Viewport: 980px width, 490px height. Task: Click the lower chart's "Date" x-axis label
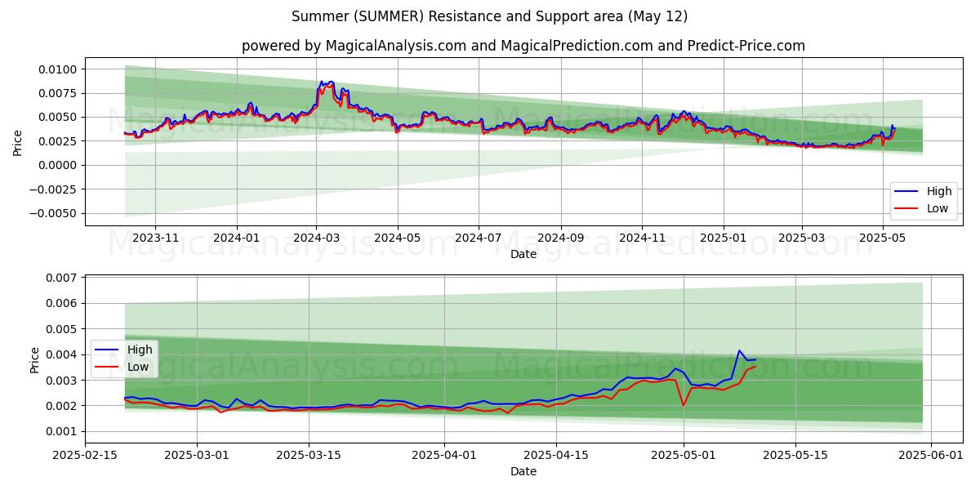click(x=523, y=471)
